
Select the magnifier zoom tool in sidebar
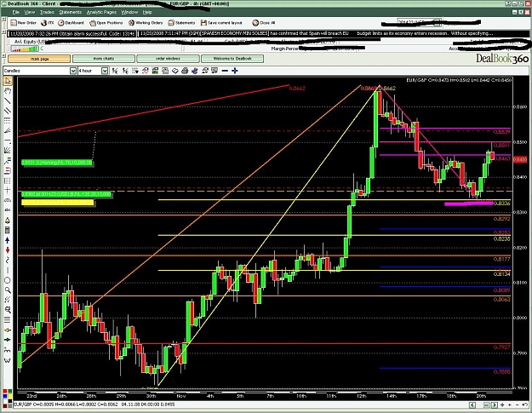[x=8, y=290]
